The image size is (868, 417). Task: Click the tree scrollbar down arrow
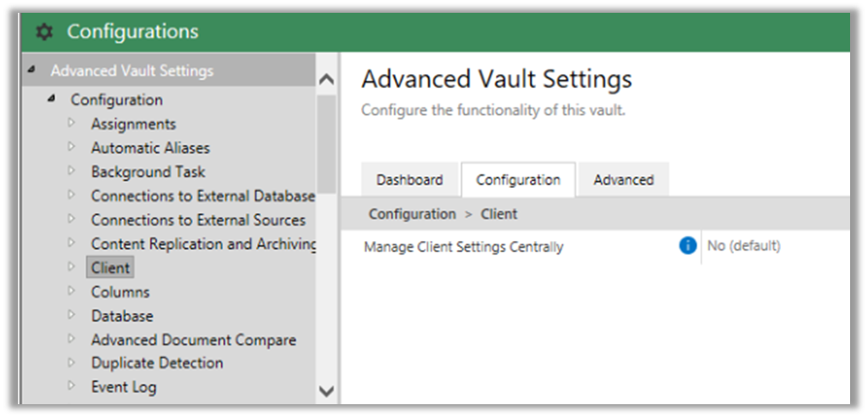(x=327, y=391)
